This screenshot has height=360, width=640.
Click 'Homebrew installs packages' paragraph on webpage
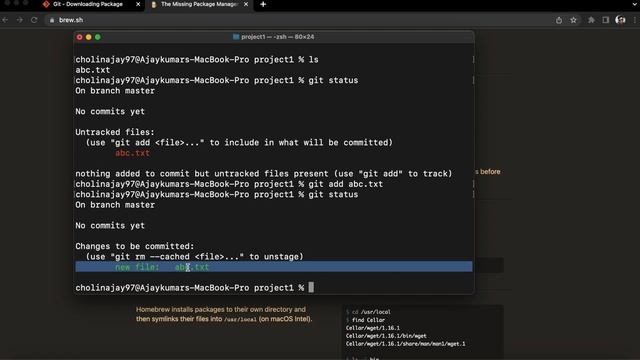224,314
